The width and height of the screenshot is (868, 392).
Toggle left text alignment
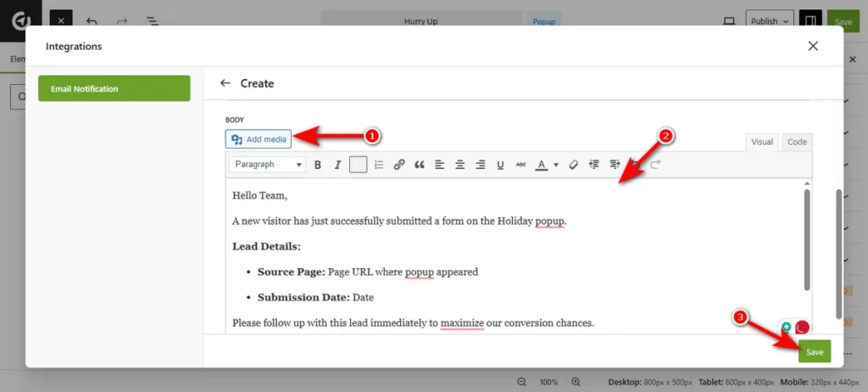(x=440, y=165)
